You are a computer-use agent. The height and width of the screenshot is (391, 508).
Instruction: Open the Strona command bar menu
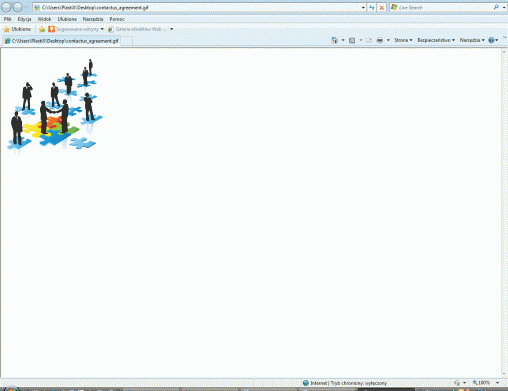pyautogui.click(x=403, y=40)
